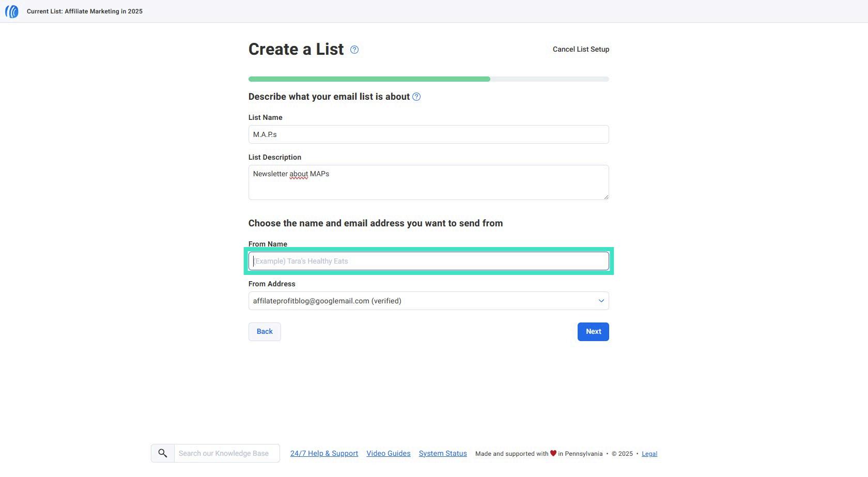Open the Video Guides link

(x=389, y=453)
